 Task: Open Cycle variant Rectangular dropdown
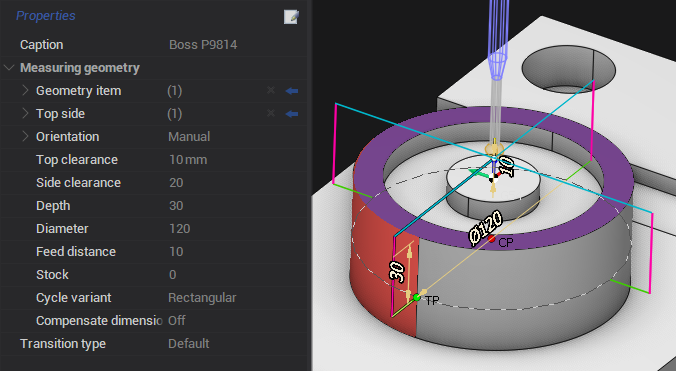click(202, 298)
